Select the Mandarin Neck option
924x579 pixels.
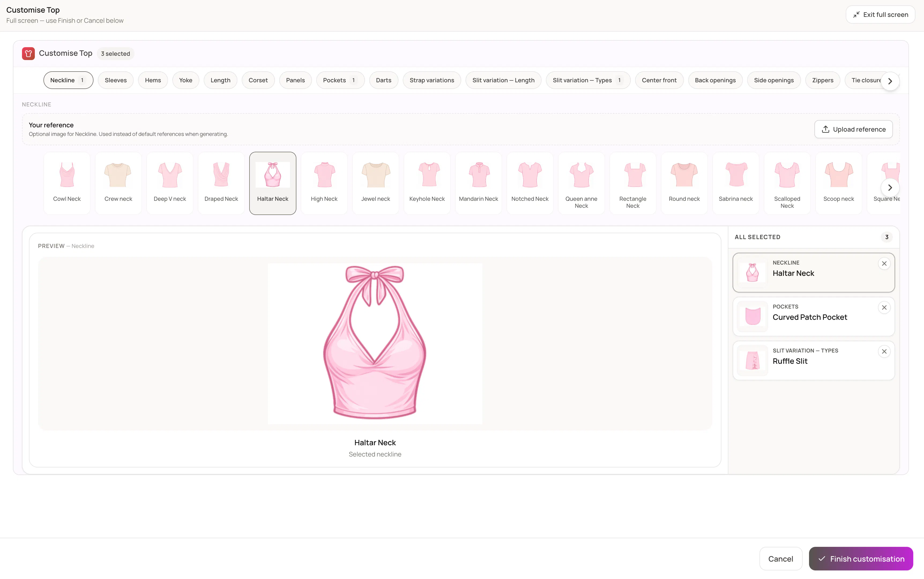478,183
